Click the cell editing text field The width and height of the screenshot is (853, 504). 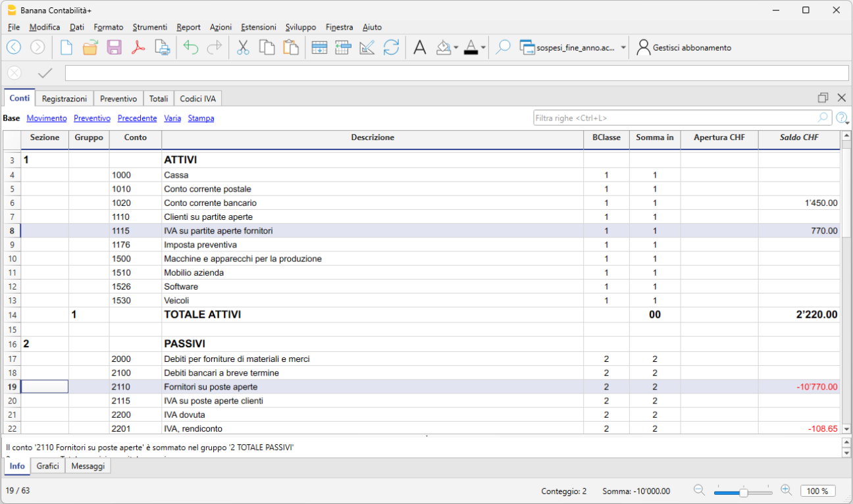click(x=457, y=73)
